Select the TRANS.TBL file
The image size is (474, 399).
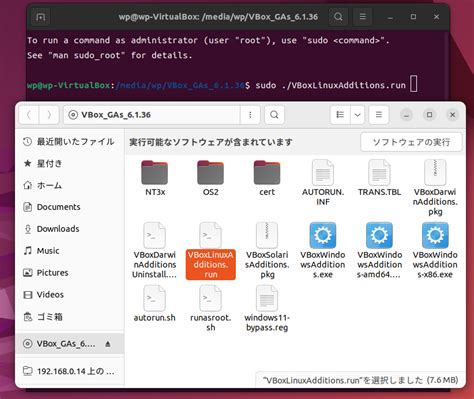coord(379,178)
